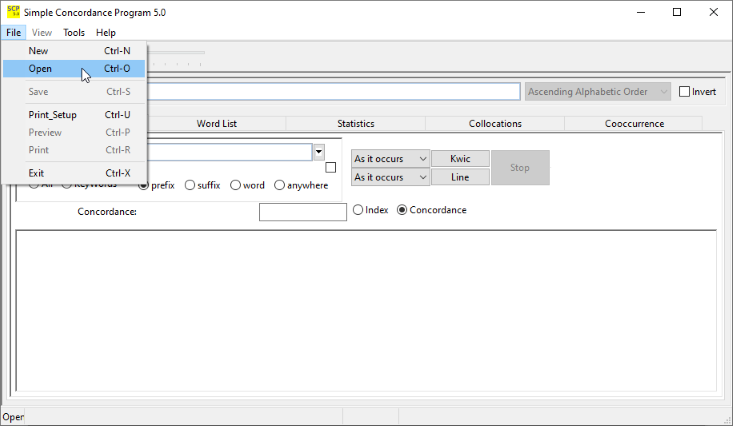Click the SCP application icon in title bar

click(x=13, y=12)
